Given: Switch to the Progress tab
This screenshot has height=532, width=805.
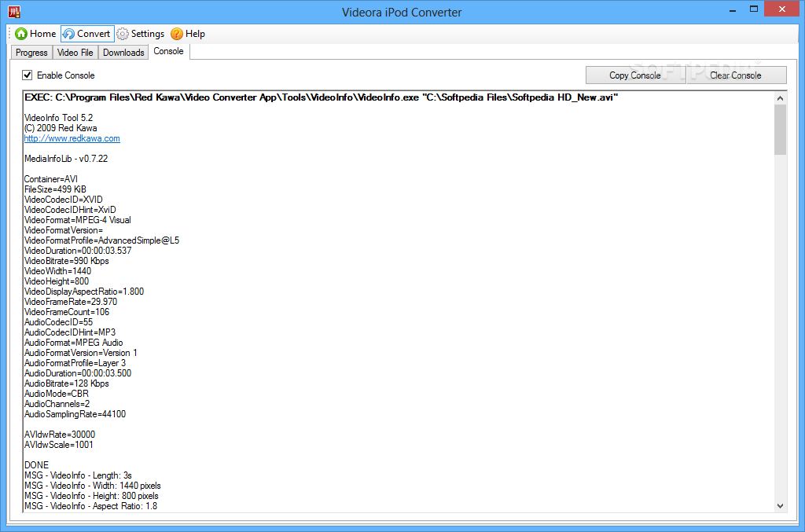Looking at the screenshot, I should (31, 53).
